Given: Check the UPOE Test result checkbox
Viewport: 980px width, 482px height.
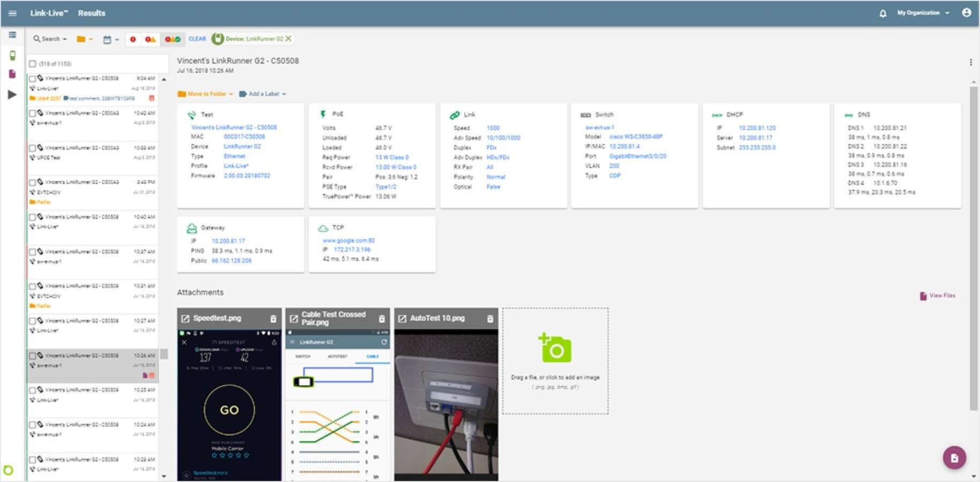Looking at the screenshot, I should pyautogui.click(x=33, y=148).
